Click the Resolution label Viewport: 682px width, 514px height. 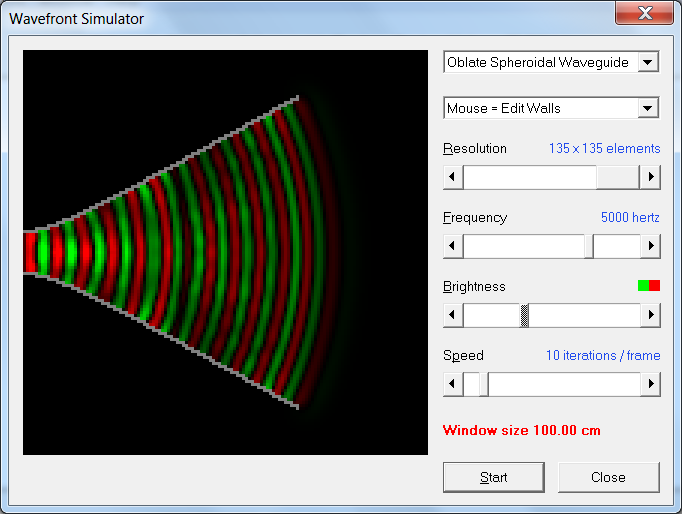(475, 148)
